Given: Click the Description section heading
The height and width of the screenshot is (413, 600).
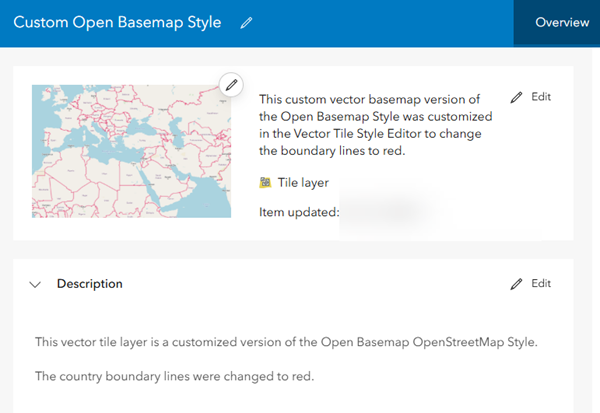Looking at the screenshot, I should (90, 284).
